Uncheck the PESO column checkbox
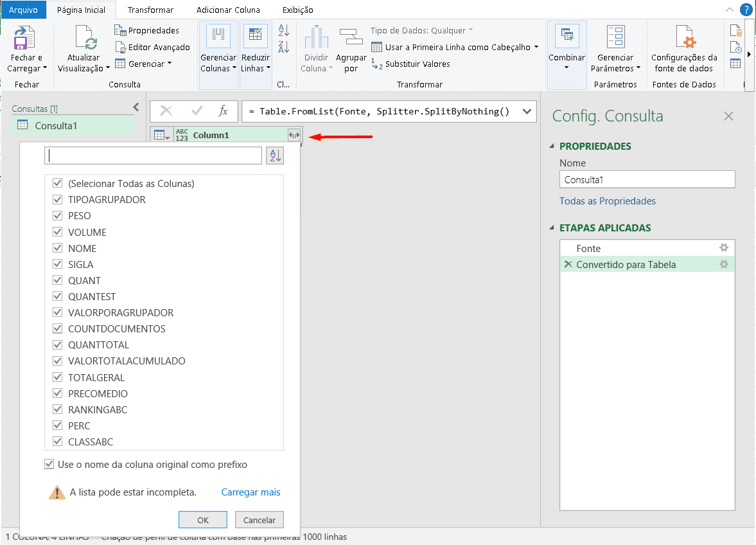The image size is (756, 545). click(57, 216)
